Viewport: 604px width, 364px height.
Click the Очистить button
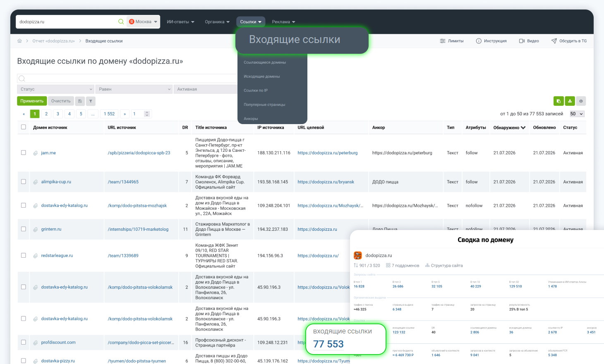coord(61,101)
